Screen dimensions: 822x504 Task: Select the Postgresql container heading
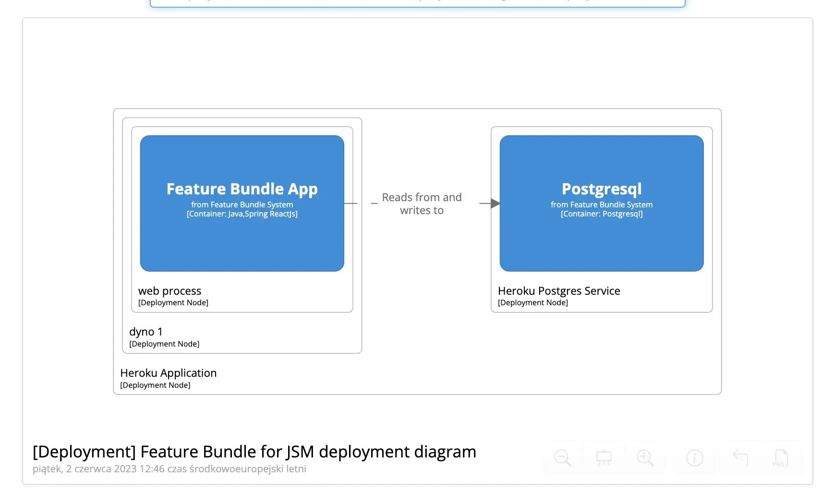point(601,189)
